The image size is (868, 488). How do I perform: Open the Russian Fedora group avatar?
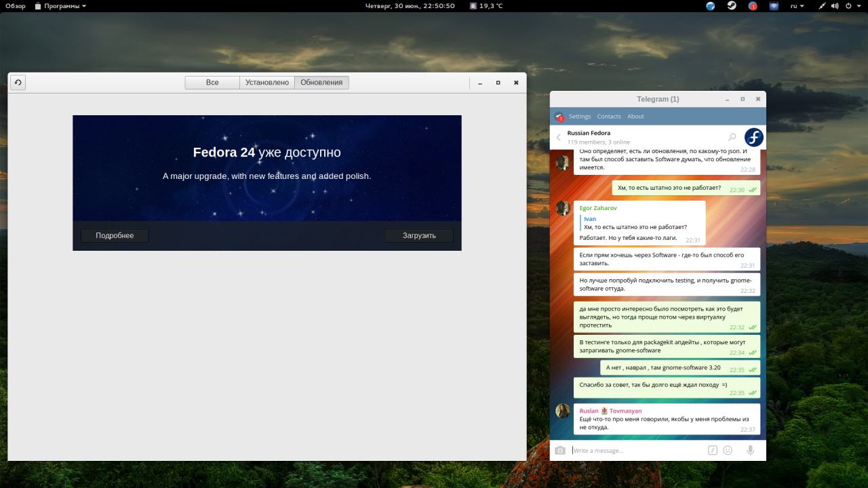click(x=753, y=138)
